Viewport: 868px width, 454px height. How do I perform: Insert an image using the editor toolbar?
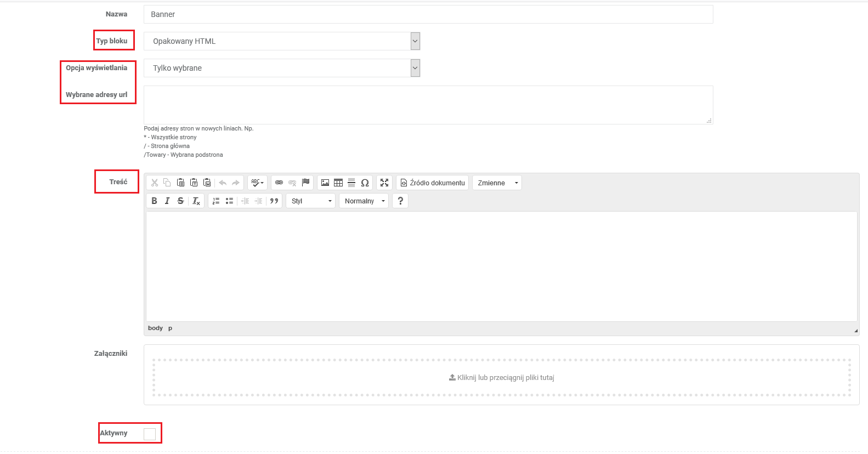click(325, 183)
